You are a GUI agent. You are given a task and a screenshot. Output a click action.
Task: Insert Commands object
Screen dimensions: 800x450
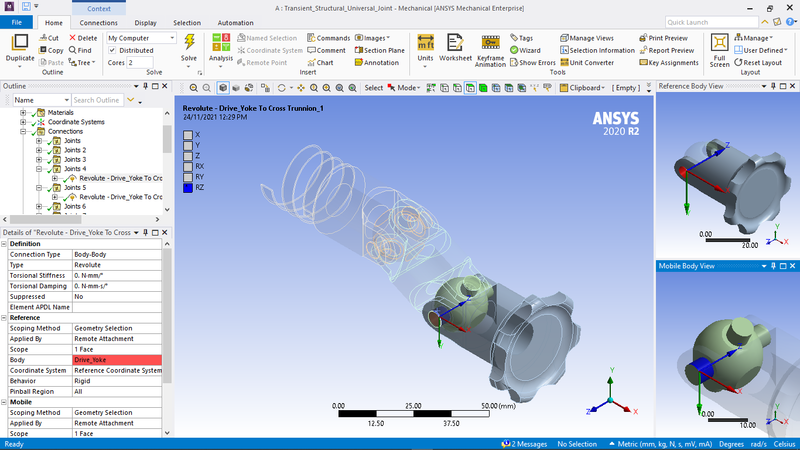[x=329, y=38]
